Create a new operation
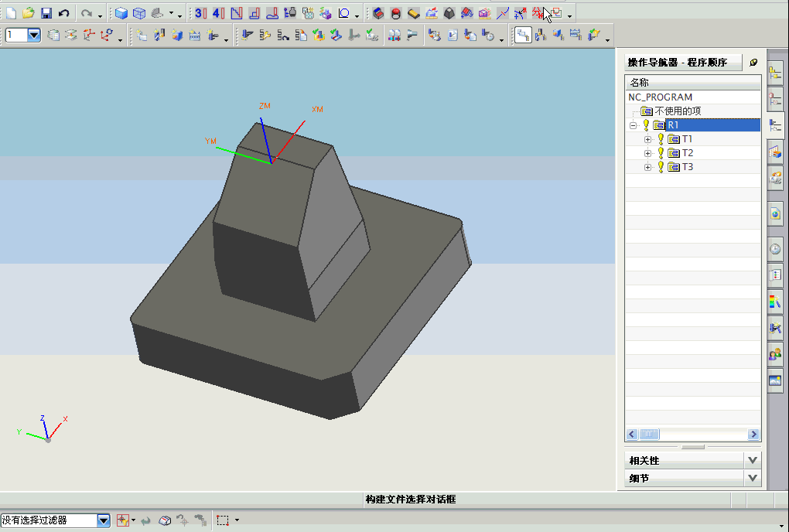Screen dimensions: 789x532 (x=213, y=36)
